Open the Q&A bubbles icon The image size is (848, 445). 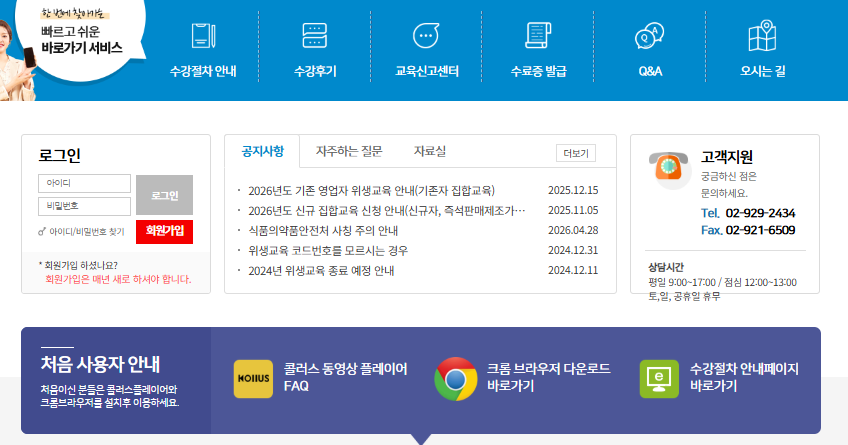click(650, 36)
